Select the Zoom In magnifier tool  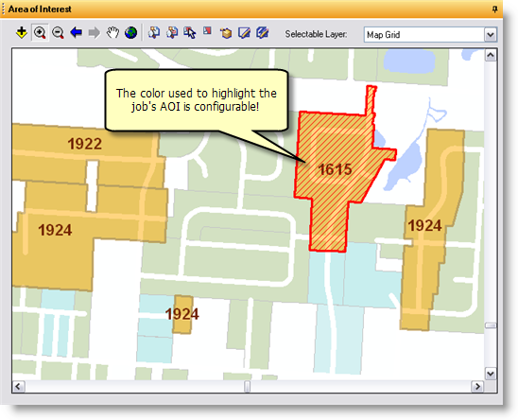coord(40,33)
